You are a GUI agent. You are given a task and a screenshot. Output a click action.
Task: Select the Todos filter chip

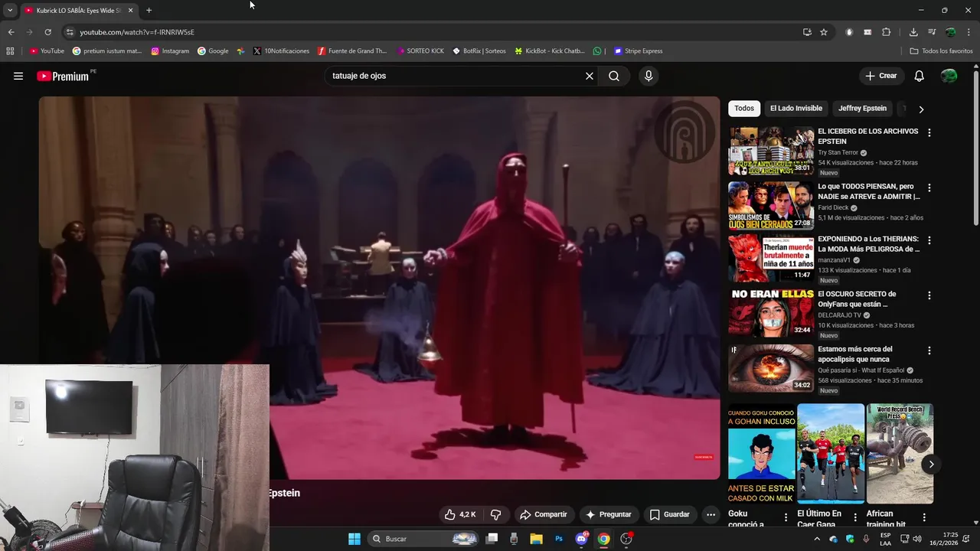coord(744,109)
